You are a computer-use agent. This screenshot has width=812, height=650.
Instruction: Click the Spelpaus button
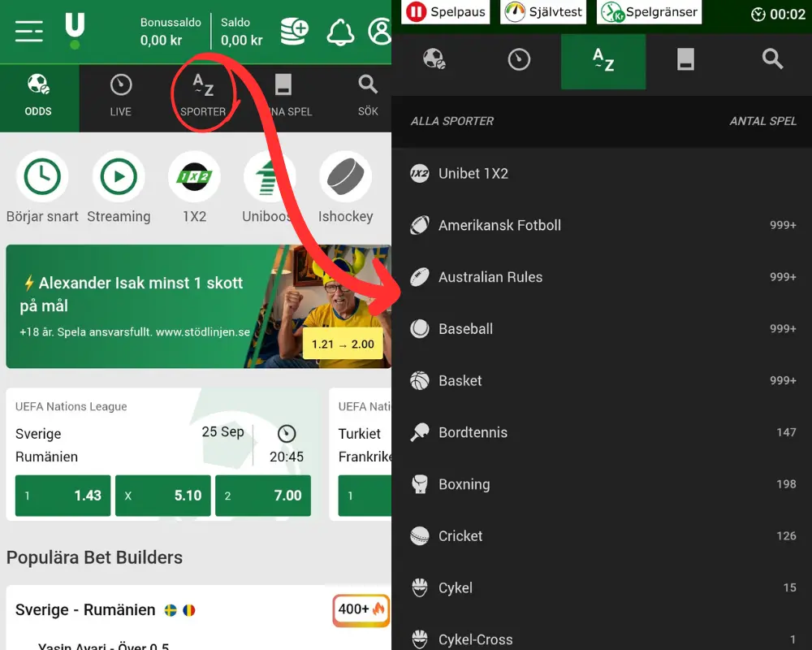point(446,12)
